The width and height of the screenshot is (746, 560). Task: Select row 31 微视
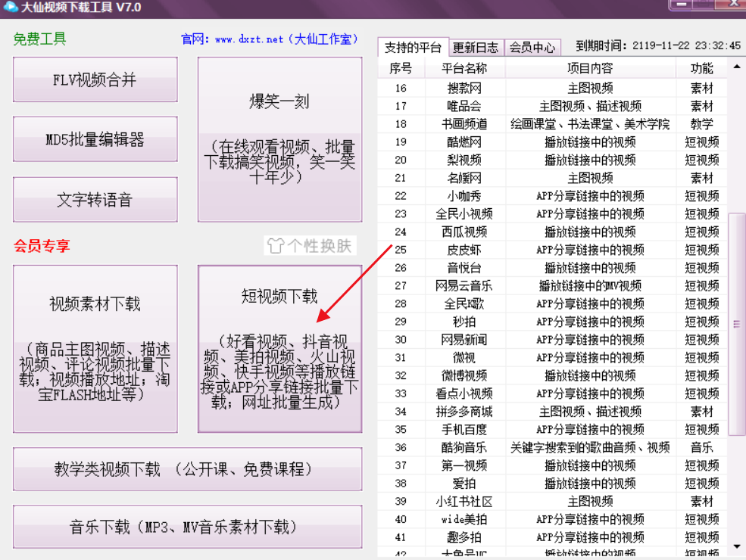tap(552, 357)
